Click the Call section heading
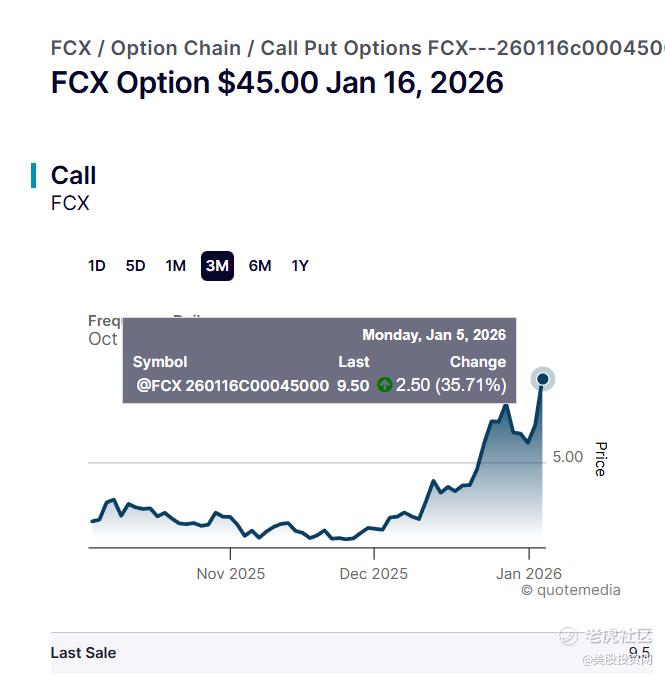Image resolution: width=665 pixels, height=675 pixels. 74,175
